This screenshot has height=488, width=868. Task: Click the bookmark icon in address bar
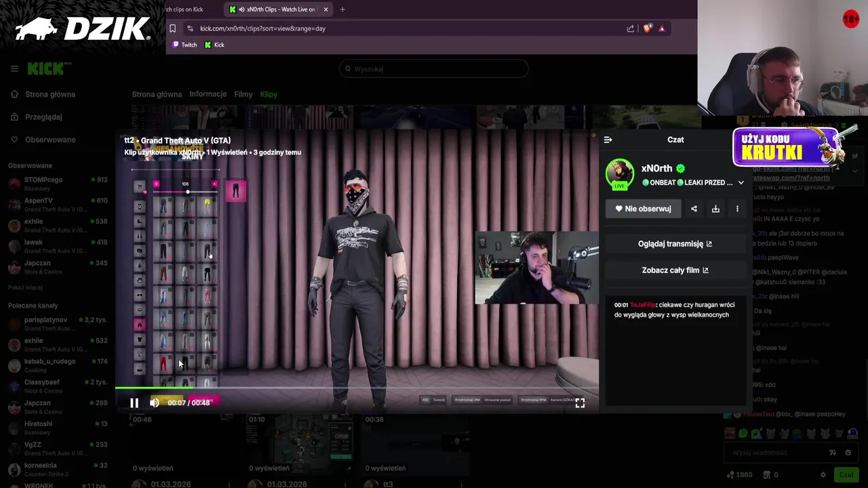coord(172,28)
